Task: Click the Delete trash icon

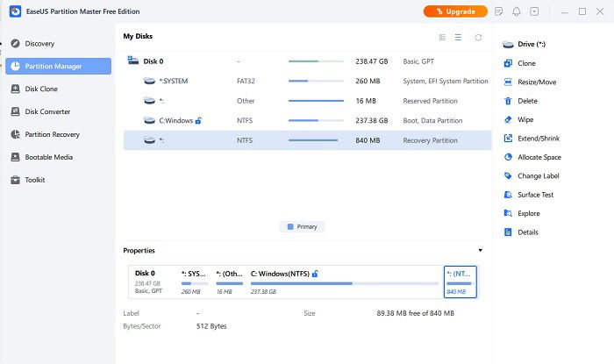Action: (508, 101)
